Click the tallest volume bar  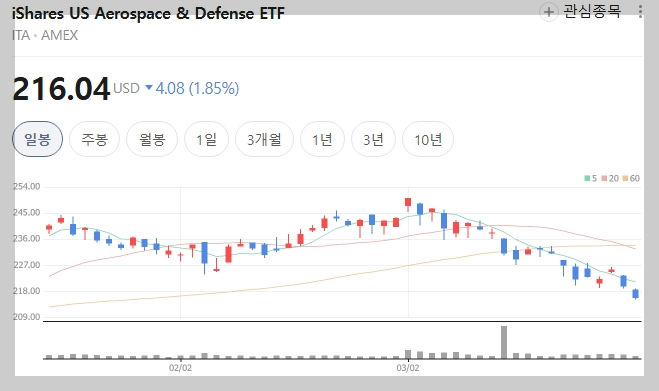(x=504, y=342)
